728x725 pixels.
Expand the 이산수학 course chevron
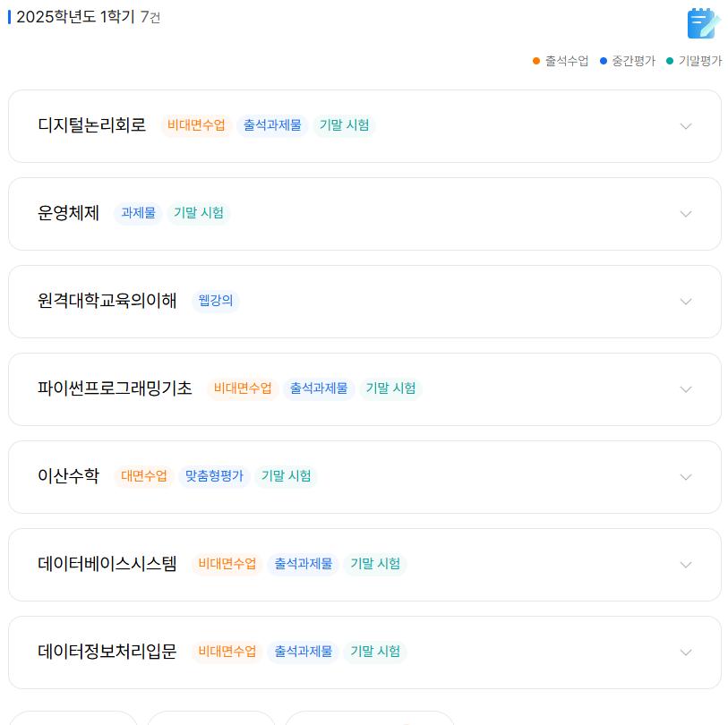(686, 477)
